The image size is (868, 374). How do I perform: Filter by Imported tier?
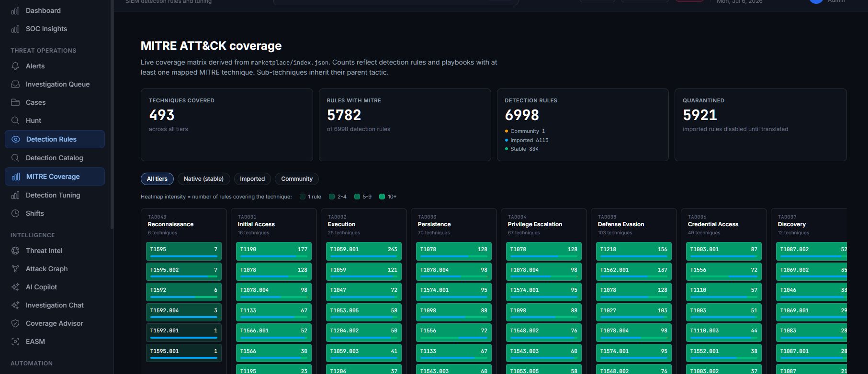pyautogui.click(x=252, y=179)
